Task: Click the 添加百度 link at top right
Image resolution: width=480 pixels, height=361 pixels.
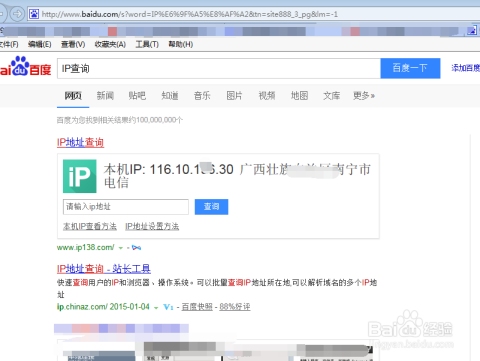Action: point(466,68)
